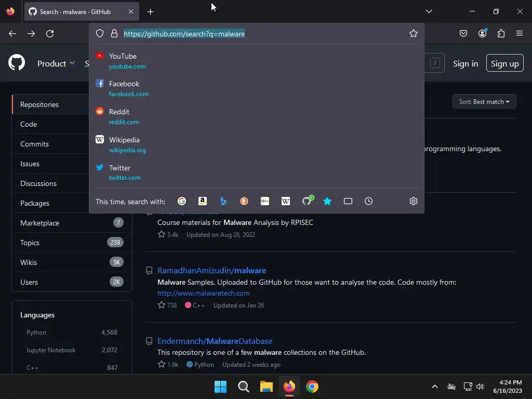Image resolution: width=532 pixels, height=399 pixels.
Task: Search this time with Bing icon
Action: pos(223,201)
